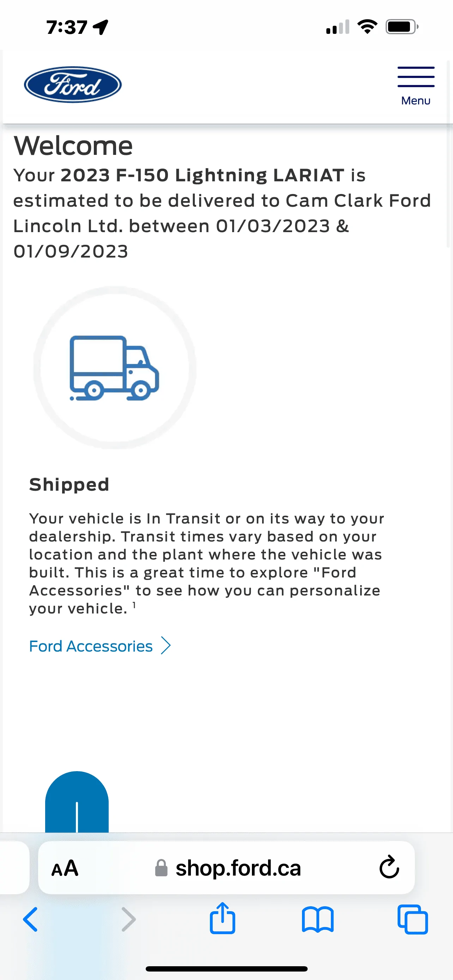Tap the battery indicator in status bar

click(401, 27)
